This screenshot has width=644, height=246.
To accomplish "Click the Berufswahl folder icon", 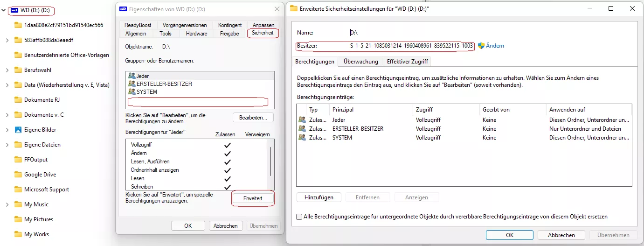I will pos(18,70).
